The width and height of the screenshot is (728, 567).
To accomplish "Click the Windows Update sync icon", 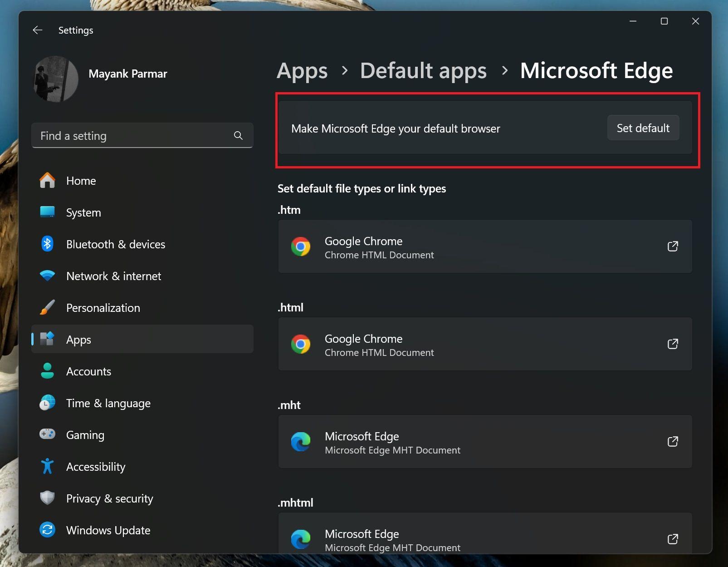I will click(x=47, y=530).
